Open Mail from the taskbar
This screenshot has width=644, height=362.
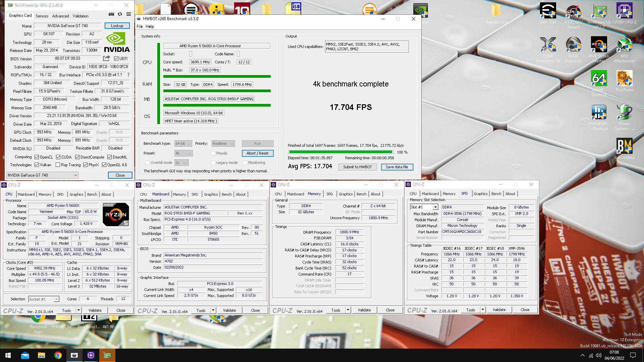[x=25, y=355]
